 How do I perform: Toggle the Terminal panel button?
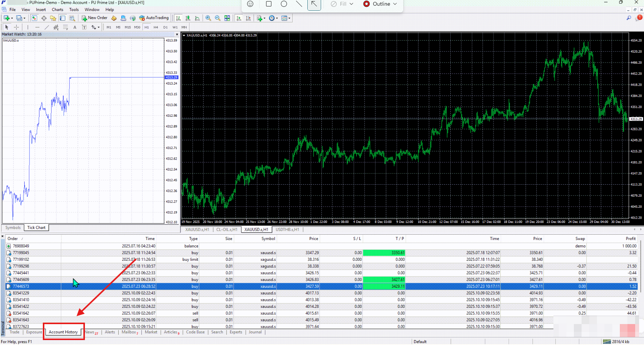pyautogui.click(x=63, y=18)
